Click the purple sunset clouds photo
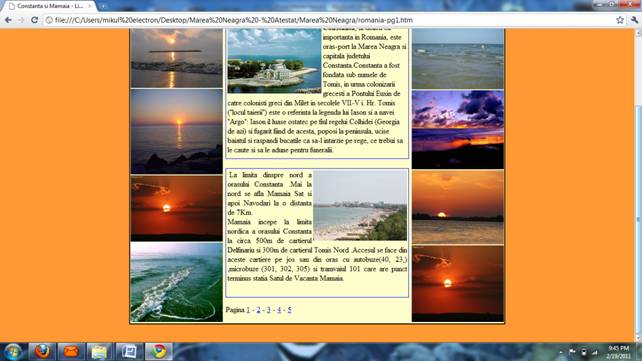 pos(458,129)
